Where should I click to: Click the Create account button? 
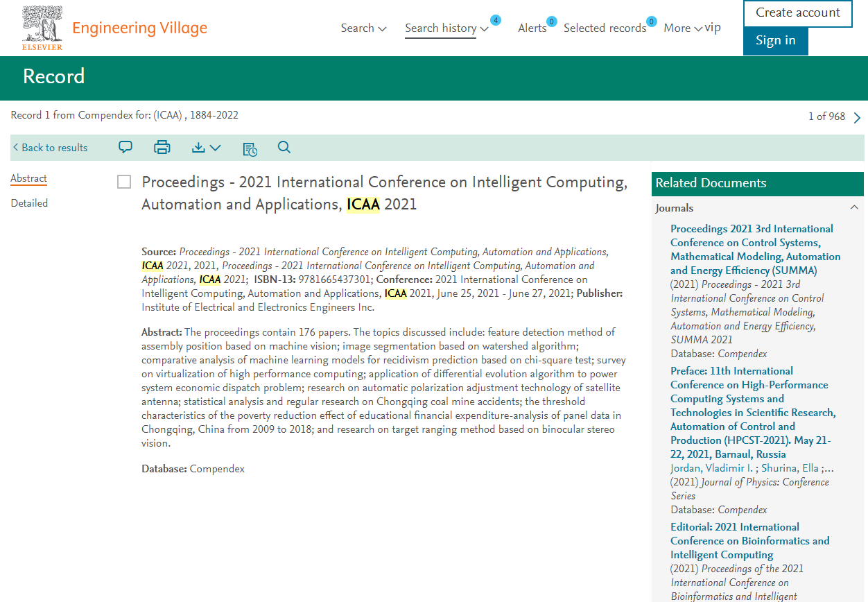coord(797,13)
